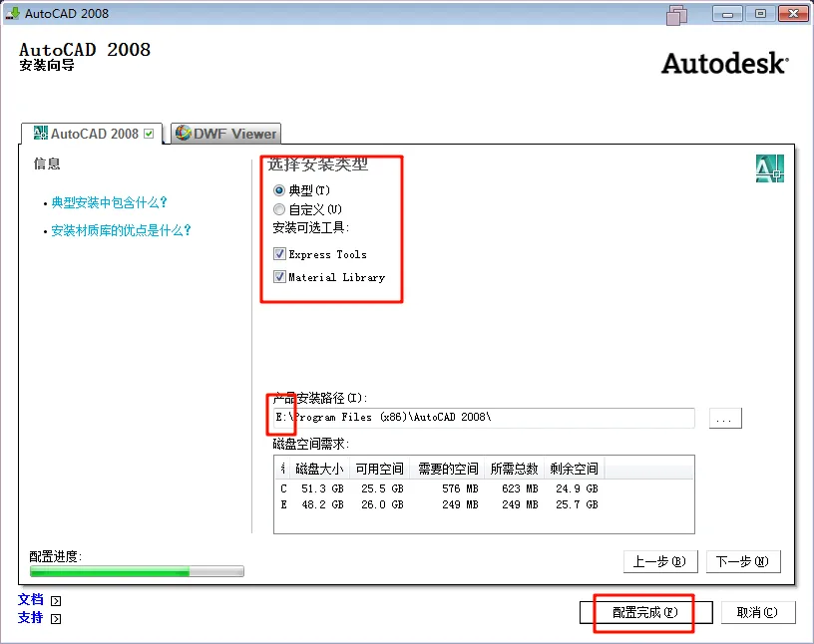Image resolution: width=814 pixels, height=644 pixels.
Task: Click the 产品安装路径 input field
Action: (484, 418)
